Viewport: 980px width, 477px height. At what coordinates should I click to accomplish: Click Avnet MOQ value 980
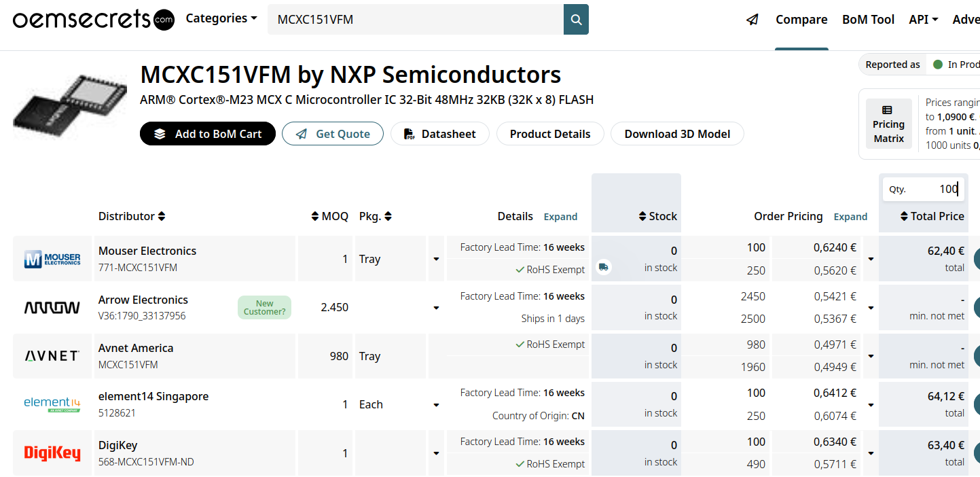click(339, 356)
